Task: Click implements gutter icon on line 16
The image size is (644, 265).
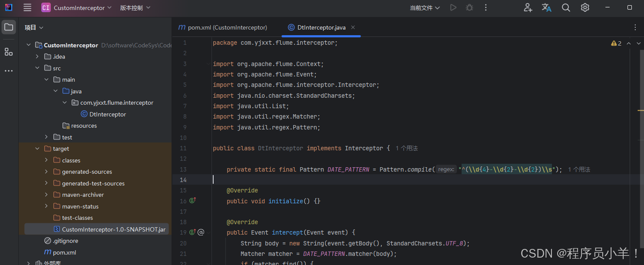Action: 193,201
